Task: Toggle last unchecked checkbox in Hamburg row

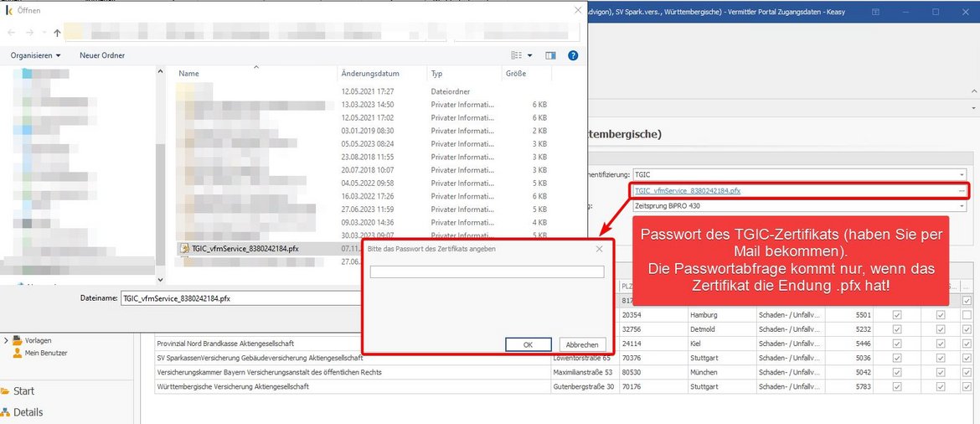Action: tap(967, 314)
